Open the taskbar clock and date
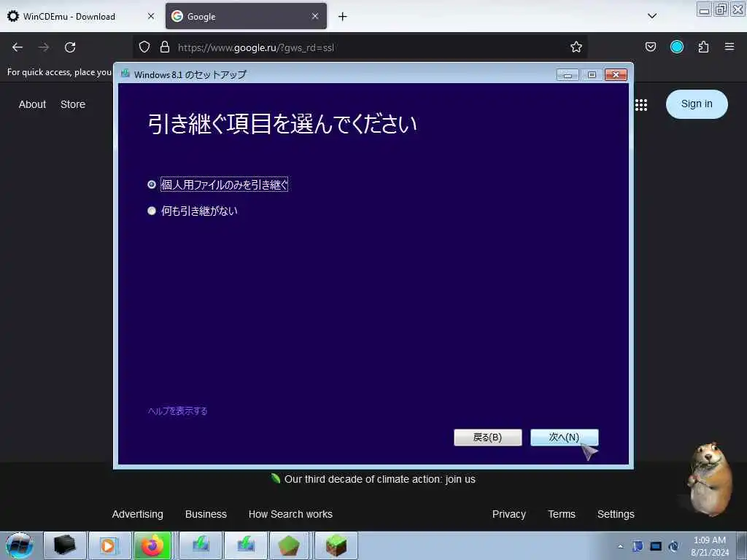 click(x=709, y=546)
